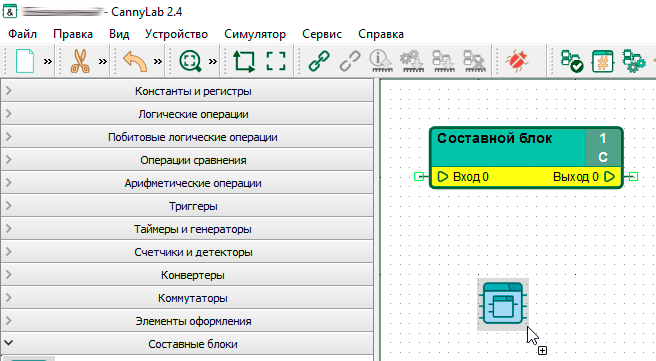Image resolution: width=656 pixels, height=361 pixels.
Task: Click block number 1 cell
Action: 602,138
